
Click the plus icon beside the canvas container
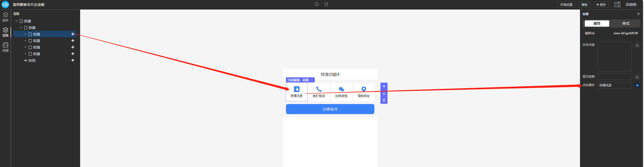pyautogui.click(x=384, y=86)
